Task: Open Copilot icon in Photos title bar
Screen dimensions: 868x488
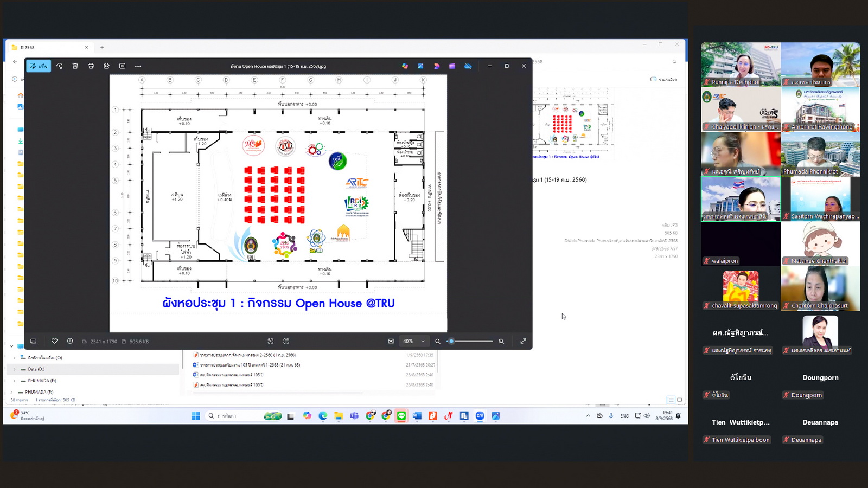Action: (x=405, y=66)
